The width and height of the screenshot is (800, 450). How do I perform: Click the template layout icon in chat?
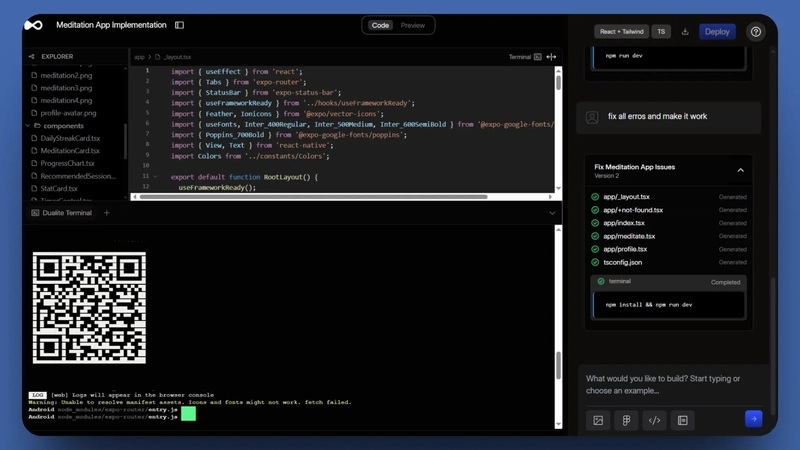click(x=682, y=420)
